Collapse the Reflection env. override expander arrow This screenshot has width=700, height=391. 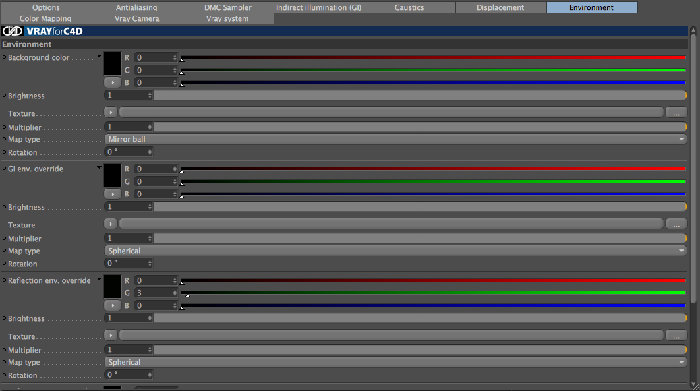click(x=99, y=280)
